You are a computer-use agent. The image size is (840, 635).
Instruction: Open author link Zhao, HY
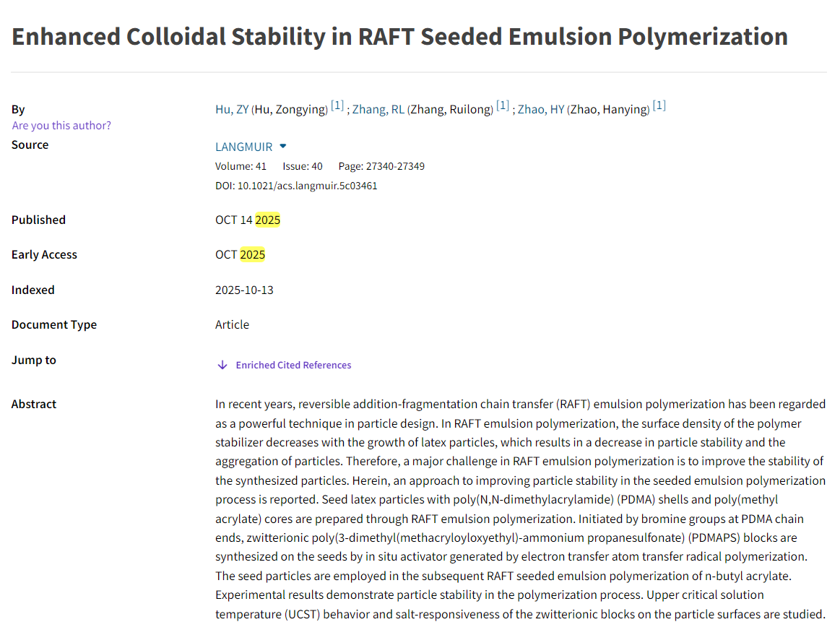click(x=541, y=110)
